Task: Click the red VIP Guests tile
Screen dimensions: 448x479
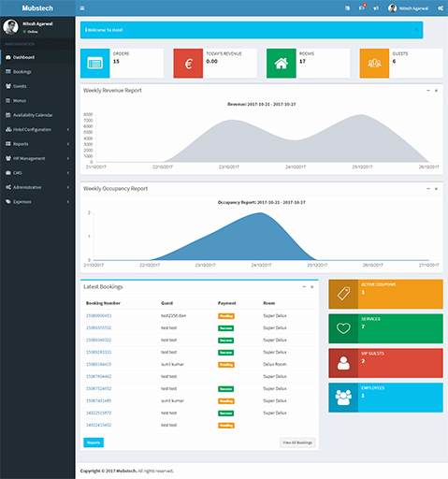Action: click(x=385, y=363)
